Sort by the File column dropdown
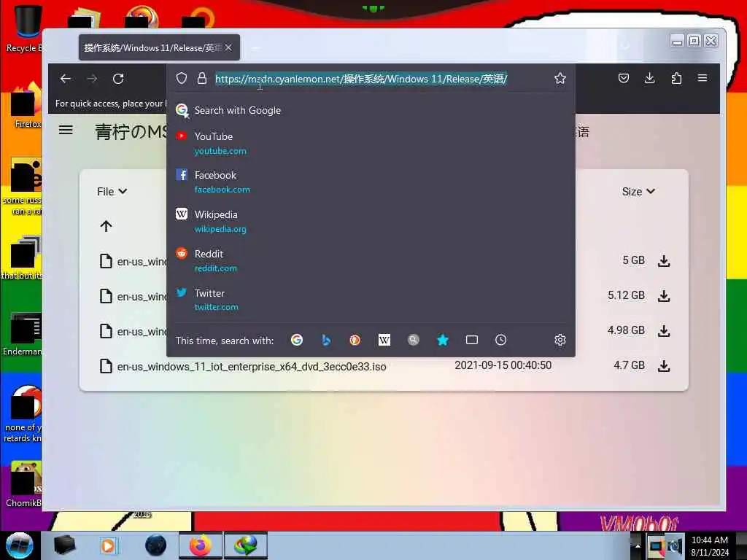 click(112, 192)
